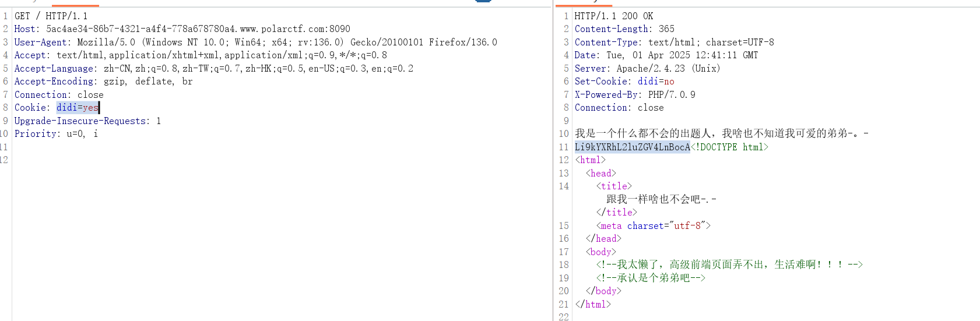The width and height of the screenshot is (980, 321).
Task: Click 'Connection: close' in the response pane
Action: click(x=619, y=107)
